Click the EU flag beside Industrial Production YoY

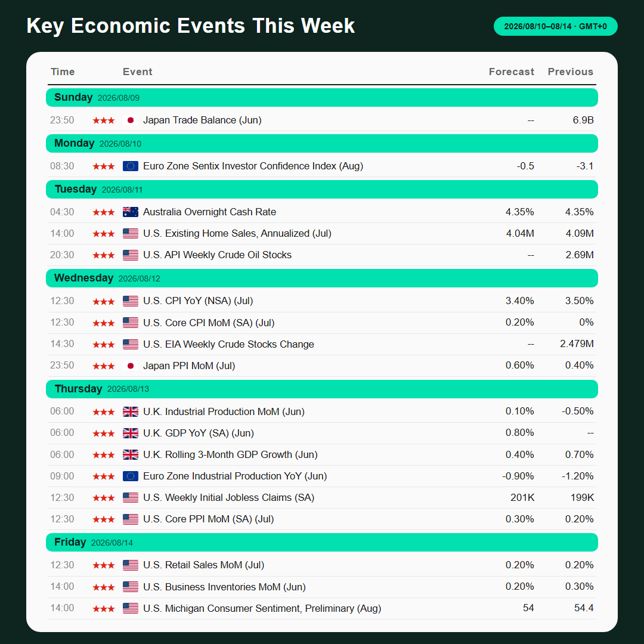click(x=131, y=476)
